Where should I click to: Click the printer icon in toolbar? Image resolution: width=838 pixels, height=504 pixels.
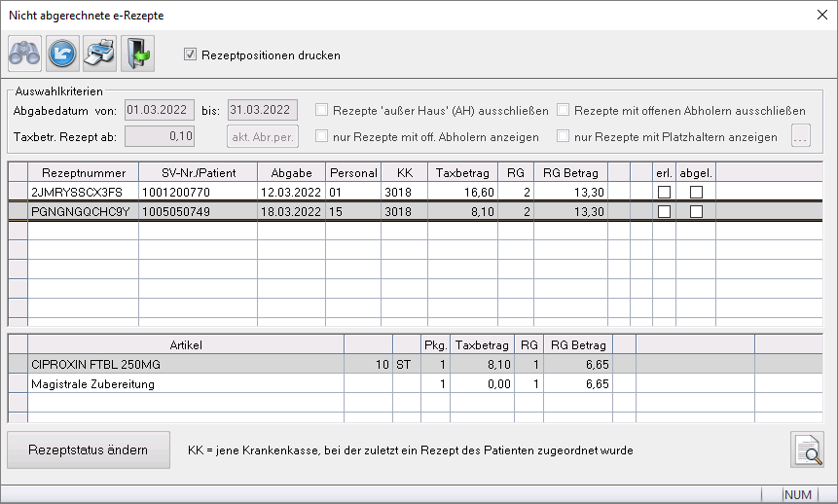coord(99,54)
